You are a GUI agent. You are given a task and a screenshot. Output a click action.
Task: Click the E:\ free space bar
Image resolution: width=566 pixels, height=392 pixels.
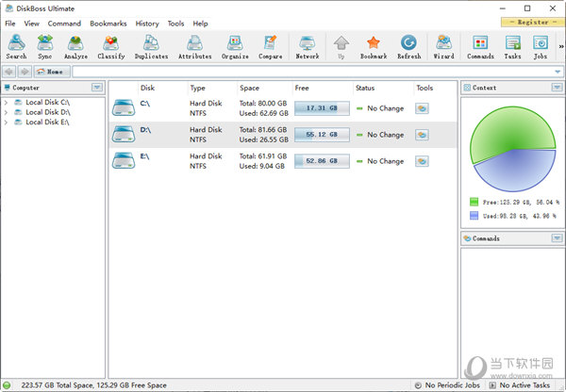[x=321, y=161]
